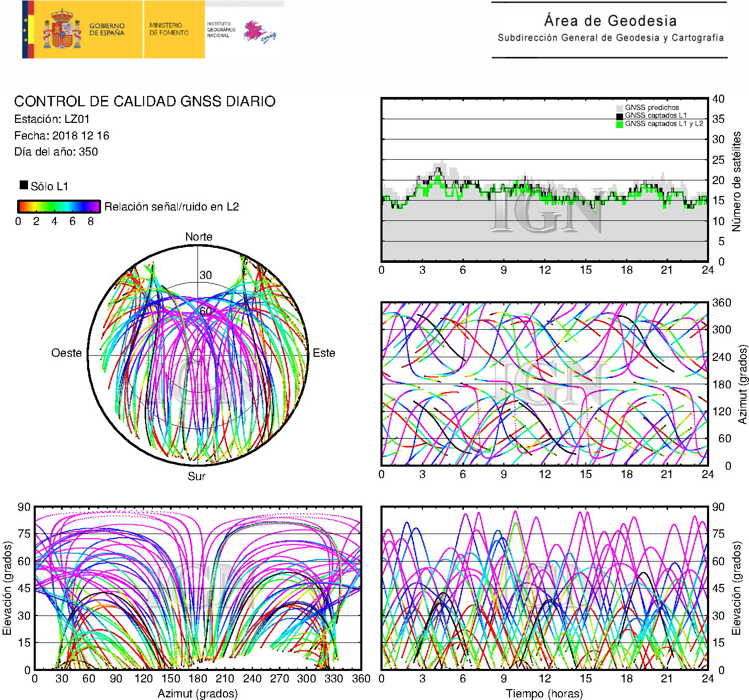Click the Número de satélites axis label

(x=737, y=181)
